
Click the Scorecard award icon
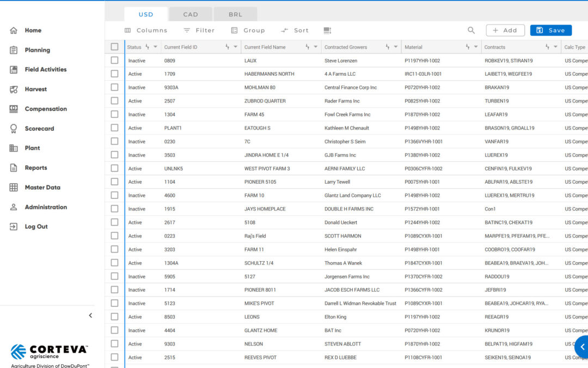pyautogui.click(x=14, y=129)
